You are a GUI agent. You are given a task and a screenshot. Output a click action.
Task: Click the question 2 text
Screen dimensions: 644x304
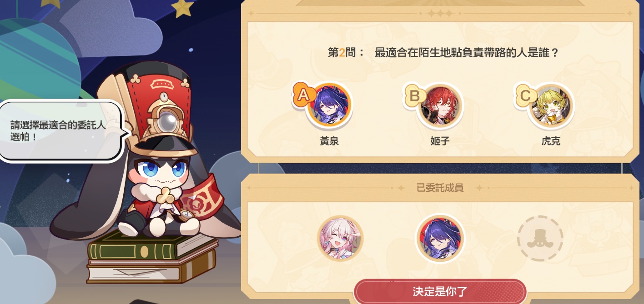(443, 53)
